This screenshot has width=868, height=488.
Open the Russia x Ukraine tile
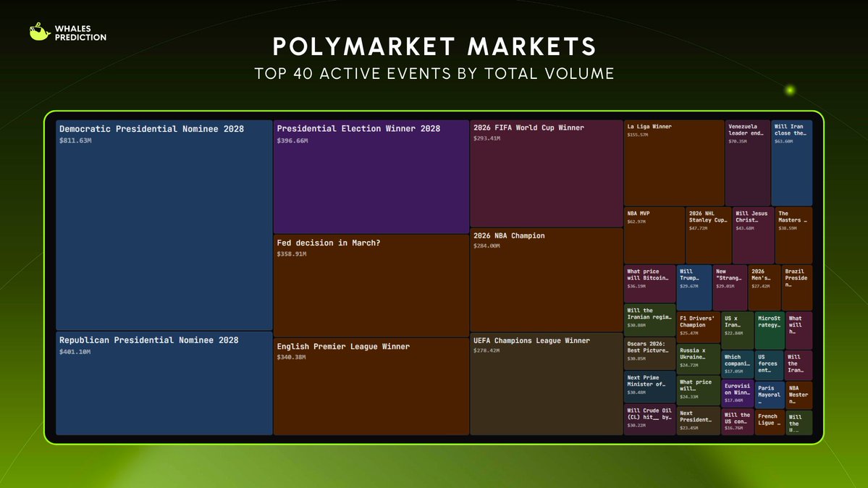(699, 359)
